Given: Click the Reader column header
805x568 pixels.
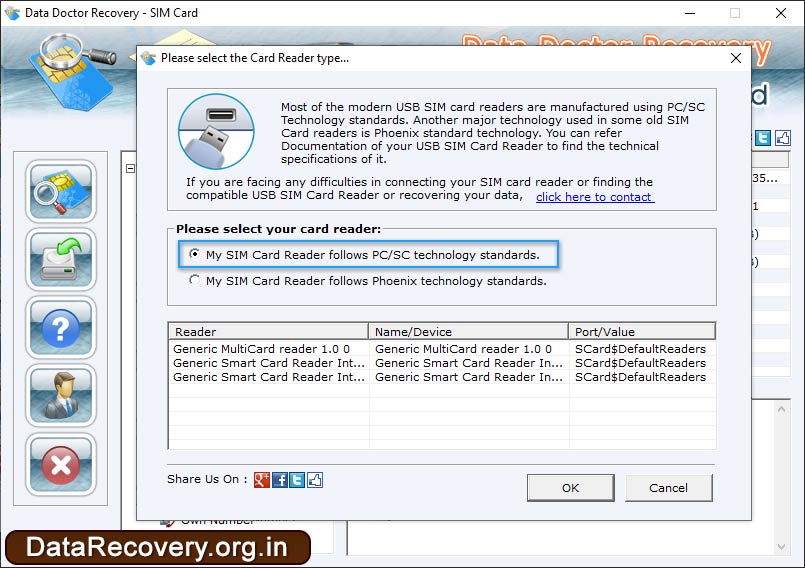Looking at the screenshot, I should [268, 331].
